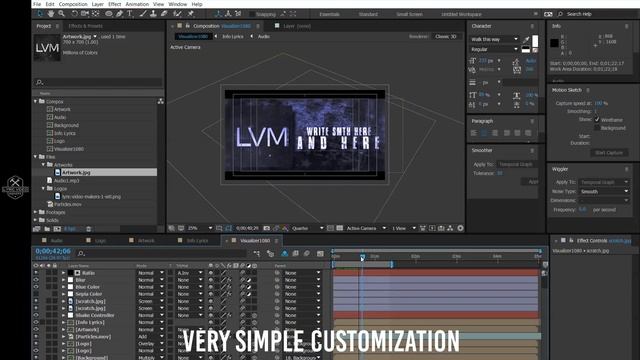
Task: Open TrkMat dropdown for Blur layer
Action: point(190,280)
